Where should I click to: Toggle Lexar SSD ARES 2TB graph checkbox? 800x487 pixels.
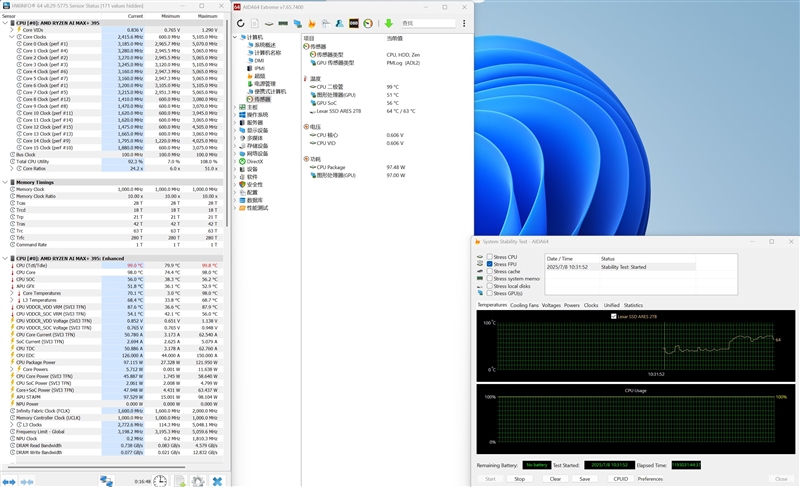(x=614, y=316)
